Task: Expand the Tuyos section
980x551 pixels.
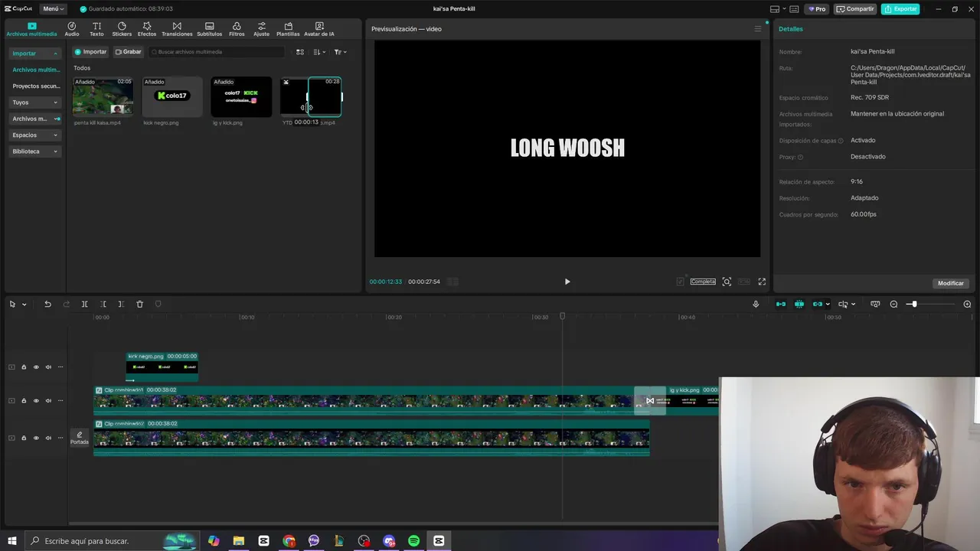Action: (x=34, y=102)
